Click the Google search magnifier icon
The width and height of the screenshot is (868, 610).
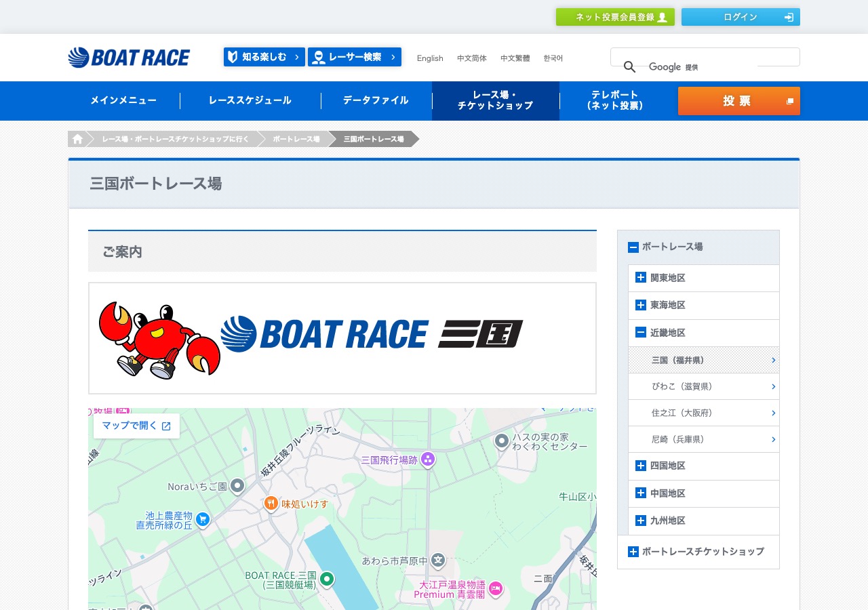(x=629, y=66)
